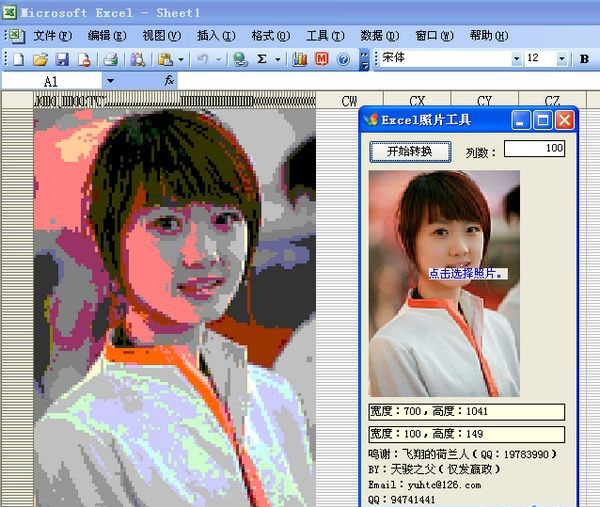600x507 pixels.
Task: Click the Email yuhtc@126.com text
Action: coord(425,485)
